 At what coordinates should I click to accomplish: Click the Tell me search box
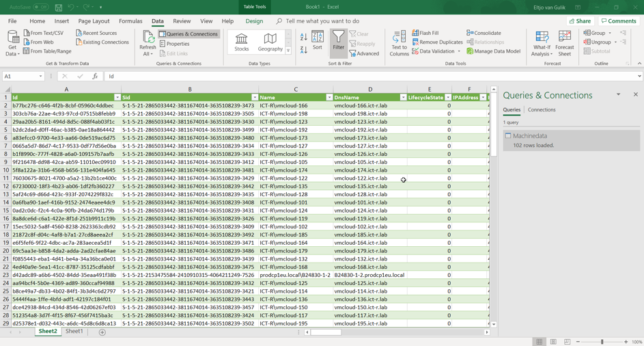tap(322, 21)
